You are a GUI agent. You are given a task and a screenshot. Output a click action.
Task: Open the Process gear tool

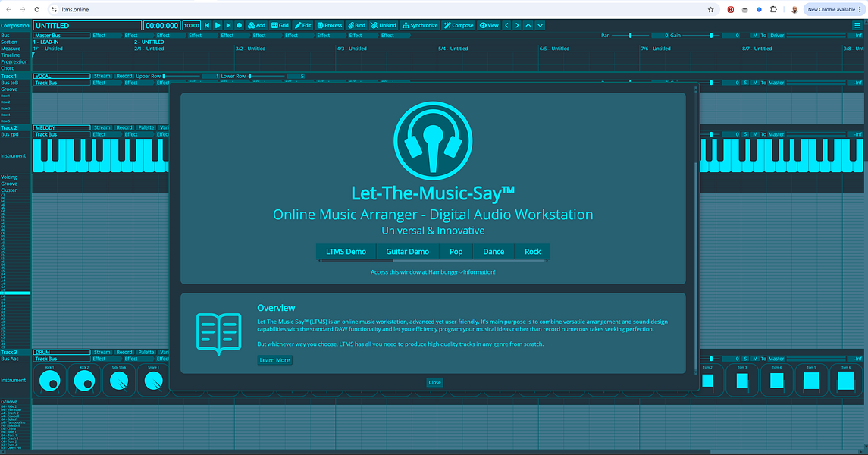pos(329,26)
